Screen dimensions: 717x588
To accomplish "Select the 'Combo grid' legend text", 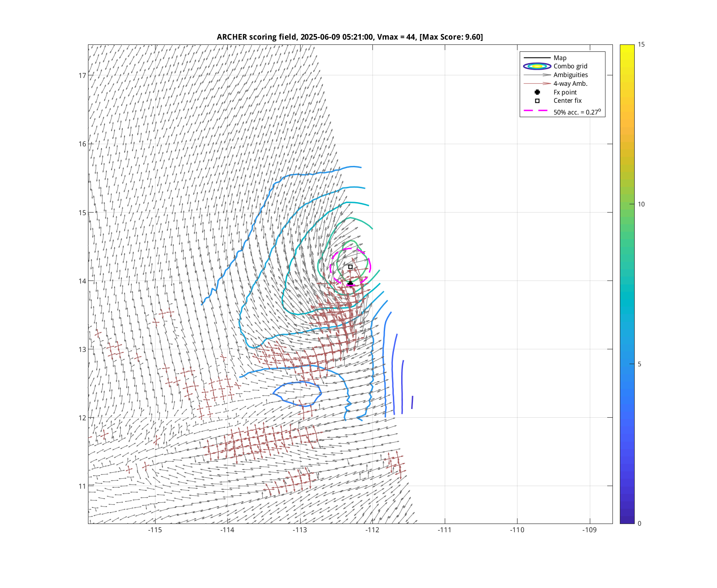I will [x=570, y=66].
